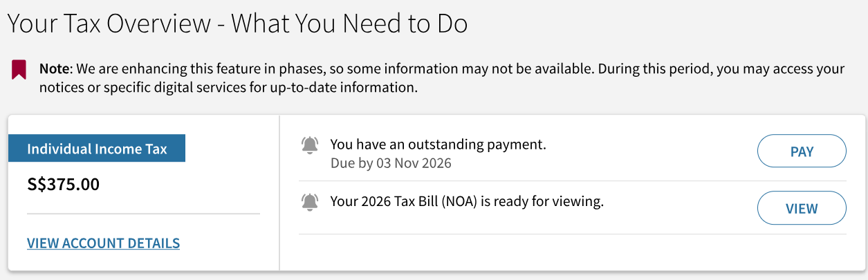Image resolution: width=868 pixels, height=280 pixels.
Task: Click the bell icon beside 2026 Tax Bill notice
Action: 310,202
